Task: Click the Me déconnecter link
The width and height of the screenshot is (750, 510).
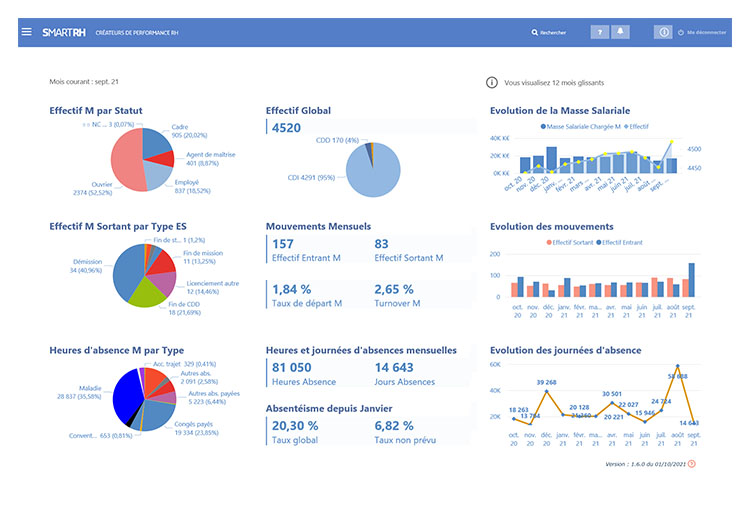Action: coord(706,33)
